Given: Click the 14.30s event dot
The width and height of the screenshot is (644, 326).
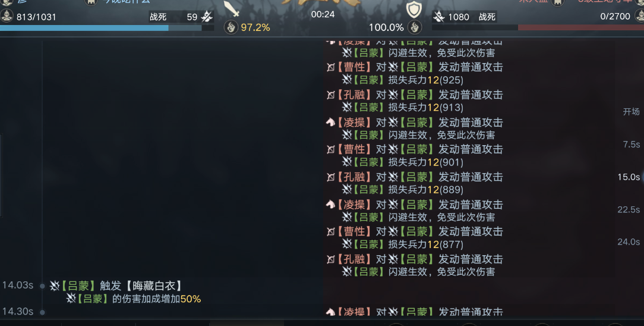Looking at the screenshot, I should point(42,312).
